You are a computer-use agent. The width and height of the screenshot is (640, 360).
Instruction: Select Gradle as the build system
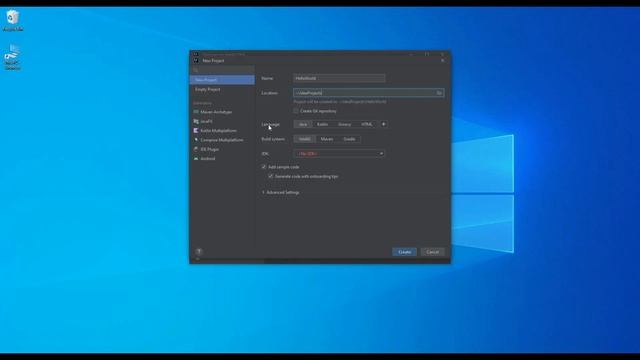click(x=349, y=139)
